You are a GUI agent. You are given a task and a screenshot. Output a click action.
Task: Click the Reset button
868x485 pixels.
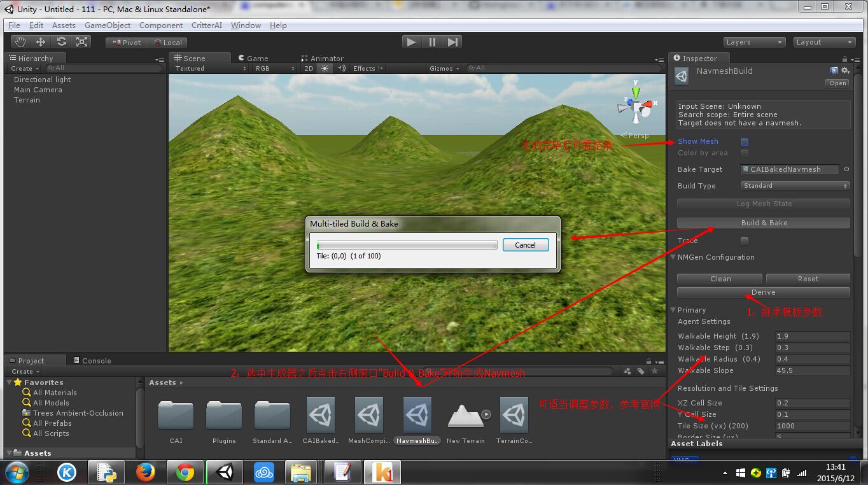point(808,279)
